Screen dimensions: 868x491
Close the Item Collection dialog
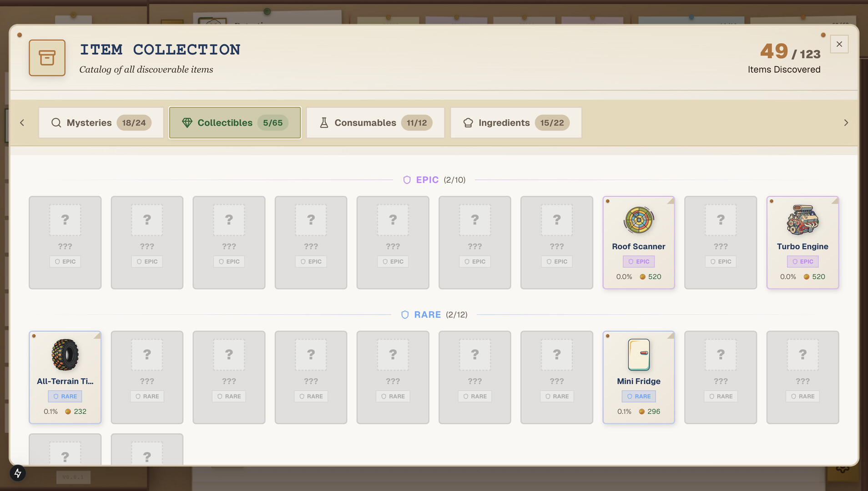click(x=839, y=44)
